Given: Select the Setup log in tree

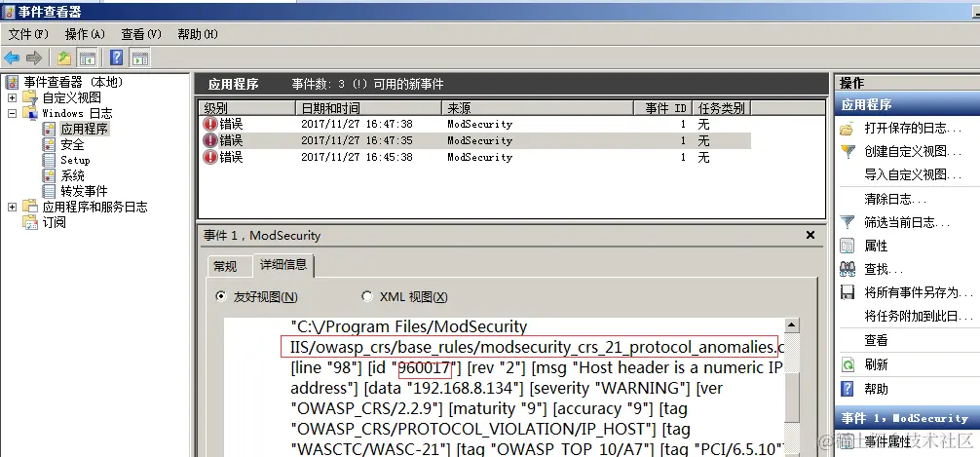Looking at the screenshot, I should tap(75, 160).
